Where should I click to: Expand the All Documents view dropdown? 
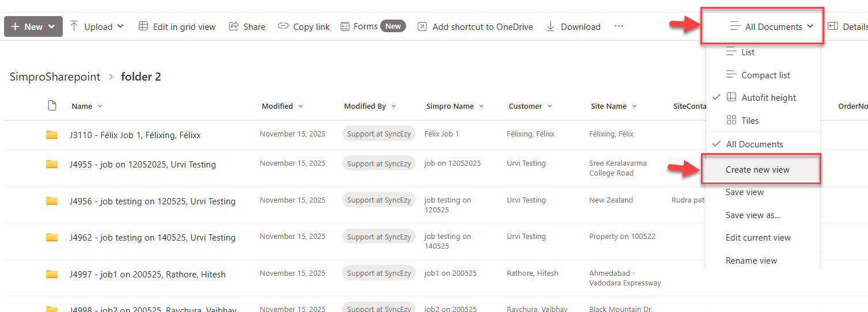click(772, 26)
